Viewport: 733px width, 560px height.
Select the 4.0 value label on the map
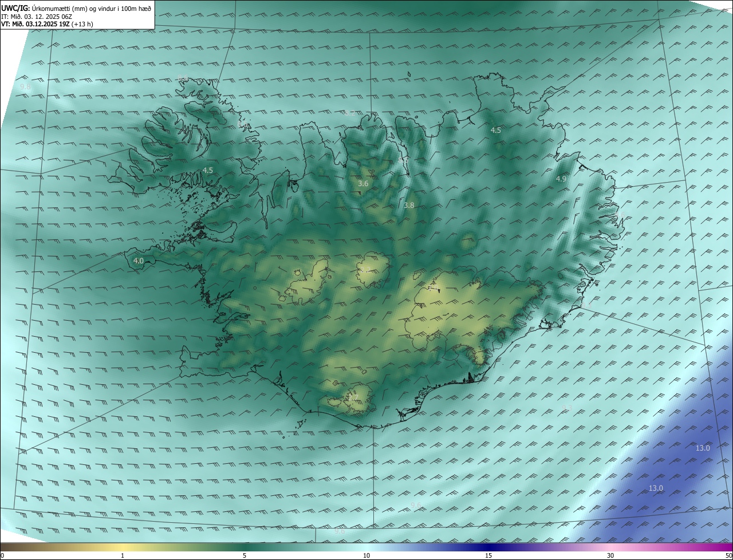[x=138, y=261]
